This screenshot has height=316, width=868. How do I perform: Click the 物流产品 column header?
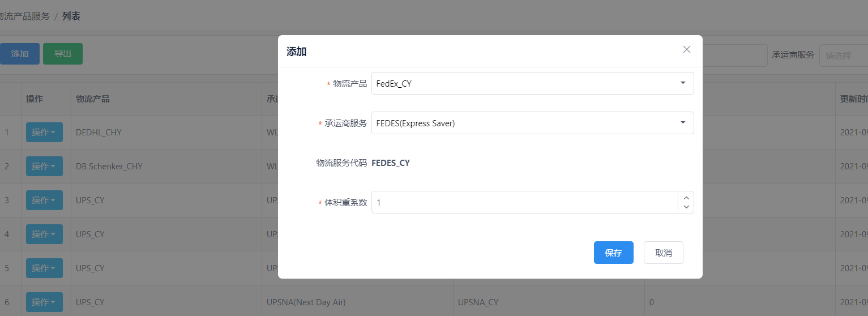(93, 99)
